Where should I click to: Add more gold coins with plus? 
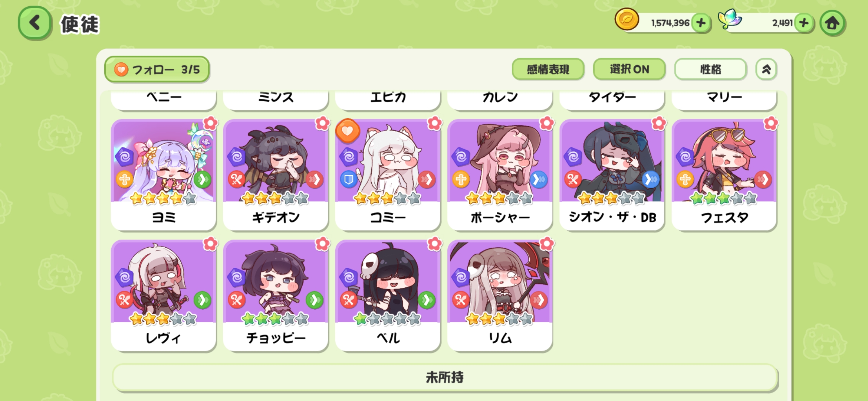(701, 23)
